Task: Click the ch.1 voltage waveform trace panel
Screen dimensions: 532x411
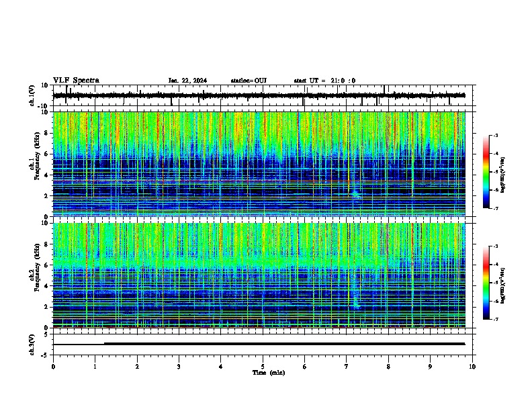Action: [x=263, y=95]
